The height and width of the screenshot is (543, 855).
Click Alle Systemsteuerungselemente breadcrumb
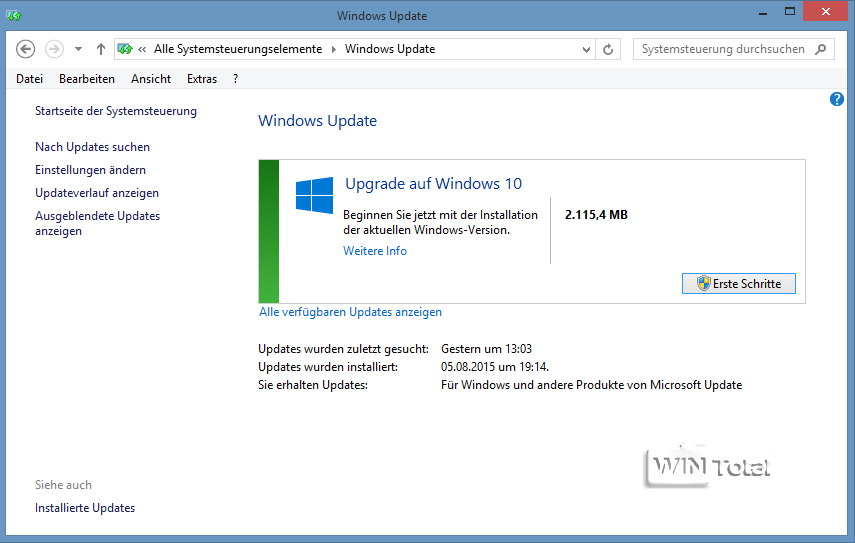point(238,49)
